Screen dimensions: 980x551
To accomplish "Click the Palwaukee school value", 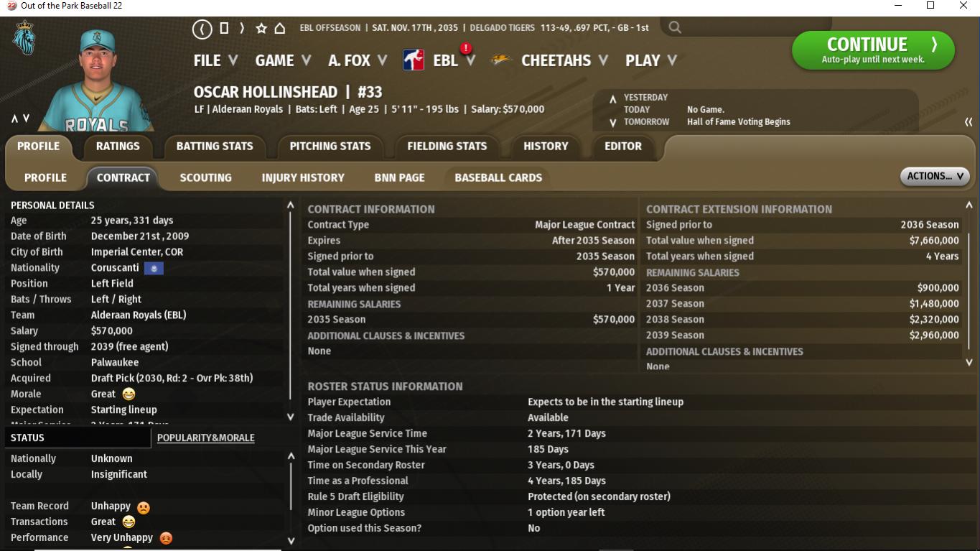I will point(115,363).
